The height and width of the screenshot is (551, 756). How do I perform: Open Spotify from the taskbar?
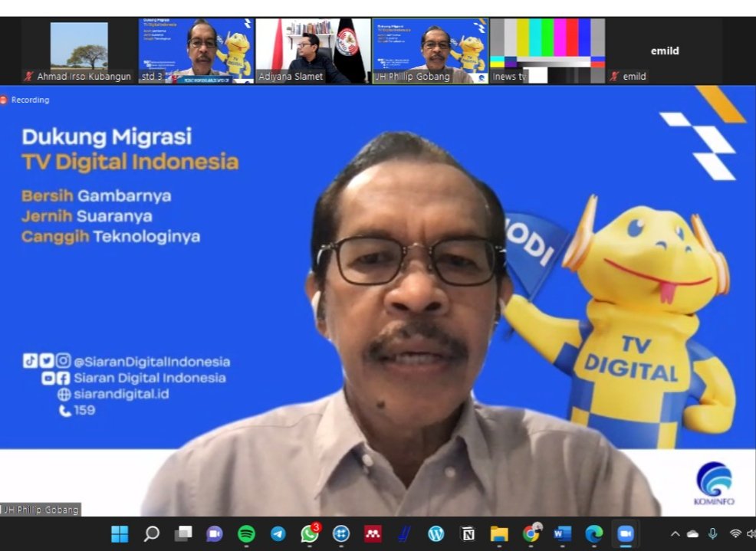click(246, 534)
